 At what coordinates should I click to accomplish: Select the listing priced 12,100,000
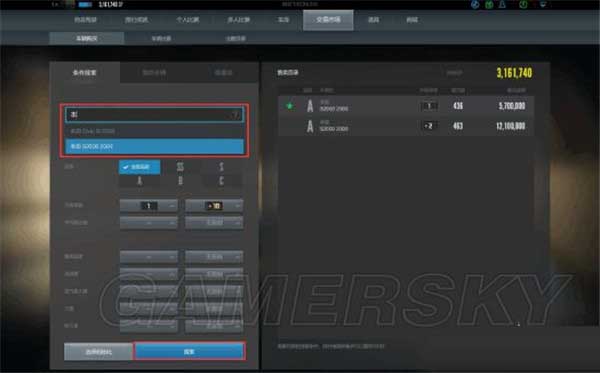click(406, 126)
